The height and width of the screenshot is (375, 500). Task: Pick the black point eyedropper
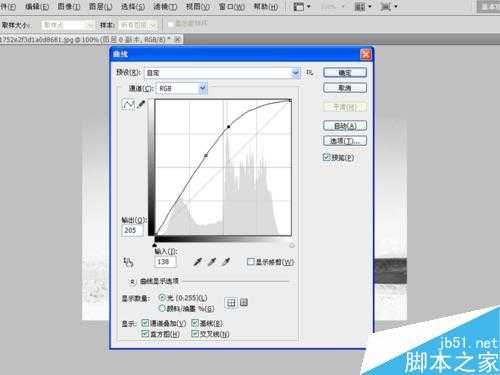tap(198, 262)
